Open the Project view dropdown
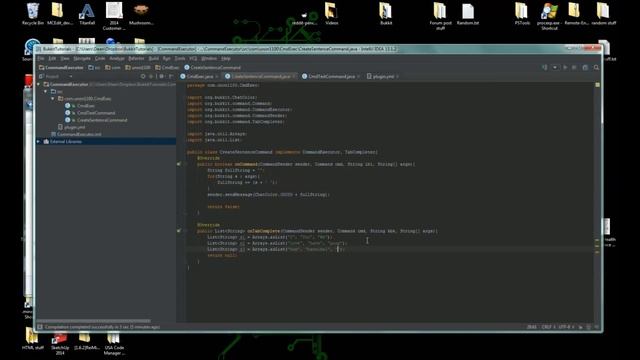 (71, 76)
